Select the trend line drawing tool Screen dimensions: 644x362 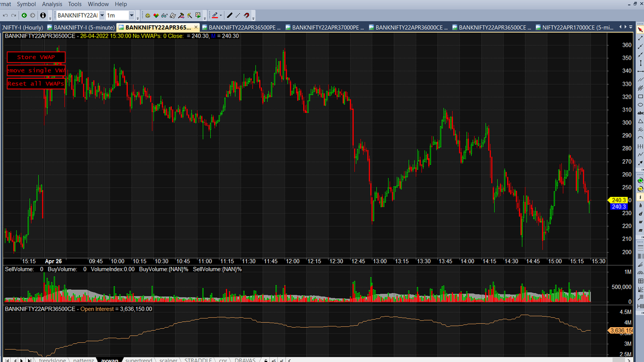(640, 38)
